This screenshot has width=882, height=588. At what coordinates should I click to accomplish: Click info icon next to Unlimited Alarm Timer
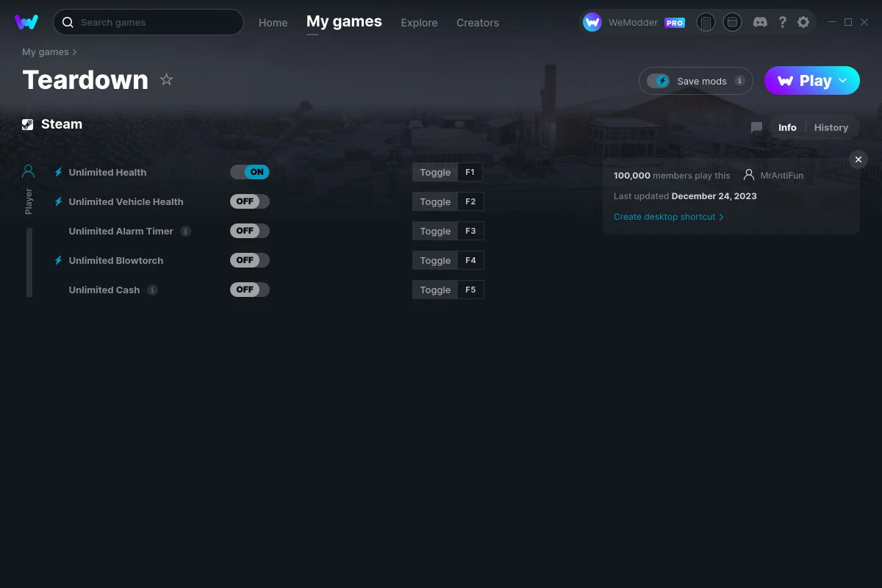click(x=186, y=231)
